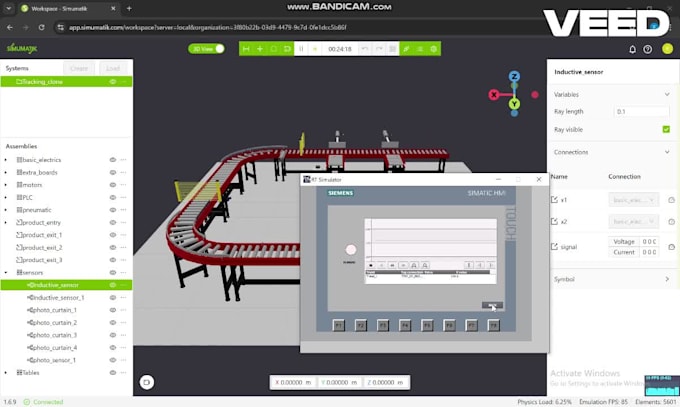Image resolution: width=680 pixels, height=407 pixels.
Task: Expand the extra_boards tree node
Action: [6, 173]
